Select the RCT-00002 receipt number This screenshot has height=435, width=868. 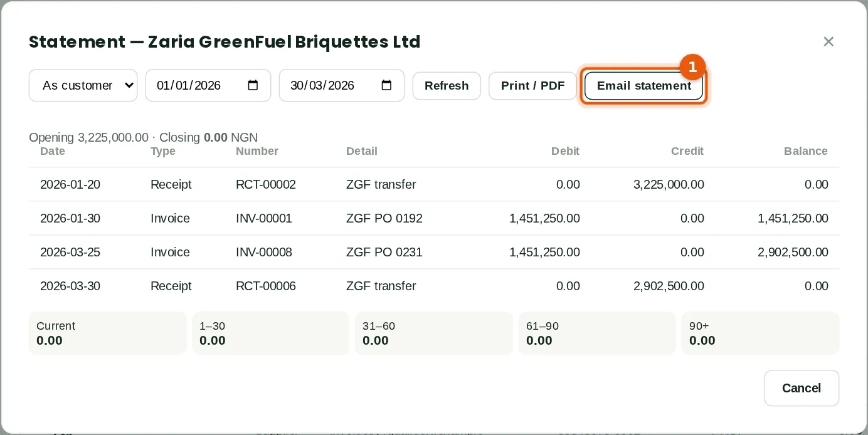point(266,184)
